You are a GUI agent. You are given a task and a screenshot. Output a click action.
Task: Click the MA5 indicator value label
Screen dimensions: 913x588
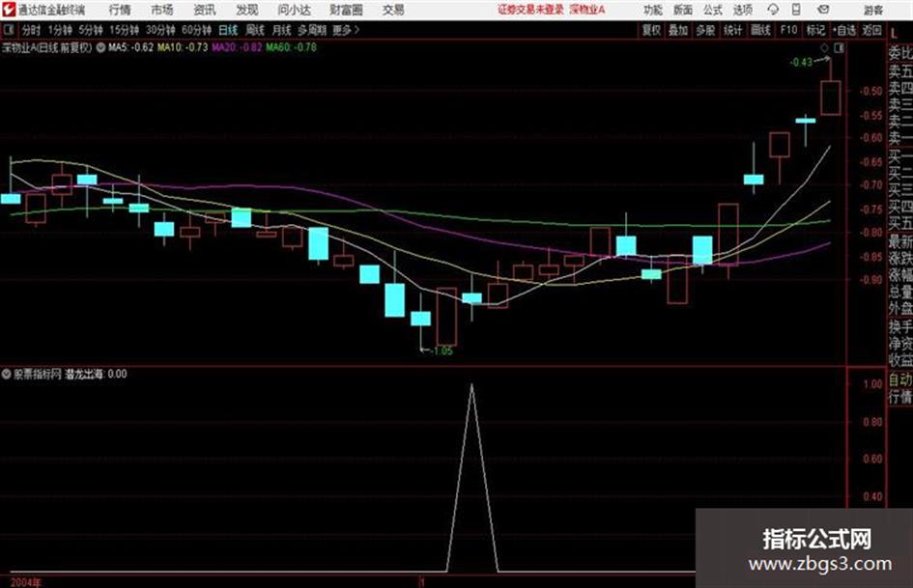click(x=131, y=47)
